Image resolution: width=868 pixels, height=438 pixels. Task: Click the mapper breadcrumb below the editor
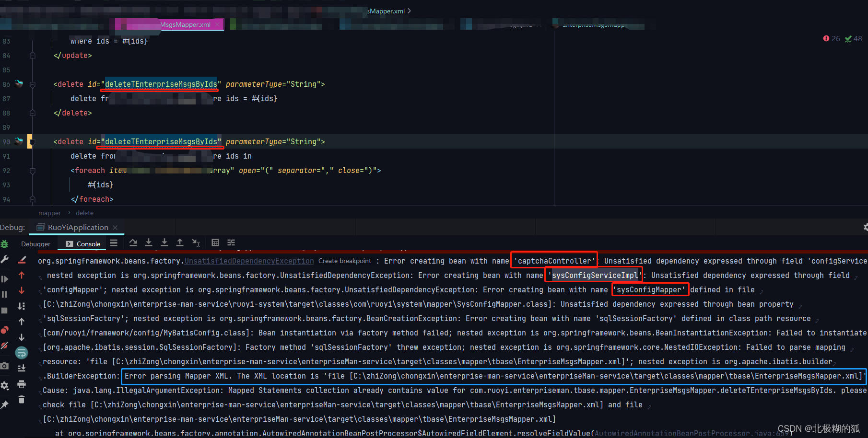pyautogui.click(x=49, y=213)
